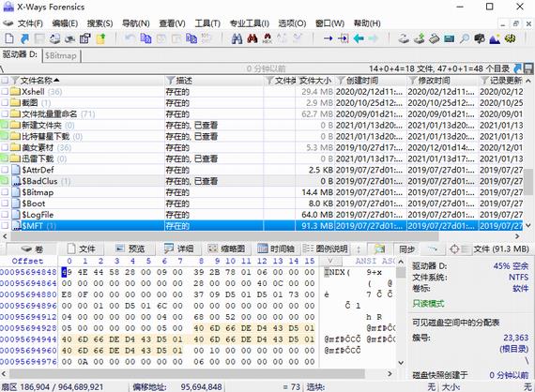Click the hex view horizontal scrollbar
The width and height of the screenshot is (535, 392).
(187, 374)
